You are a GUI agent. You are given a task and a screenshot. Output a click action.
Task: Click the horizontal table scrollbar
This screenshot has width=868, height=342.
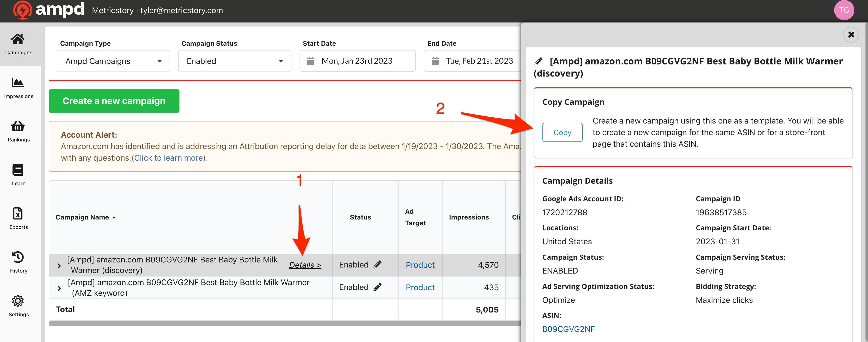click(285, 323)
